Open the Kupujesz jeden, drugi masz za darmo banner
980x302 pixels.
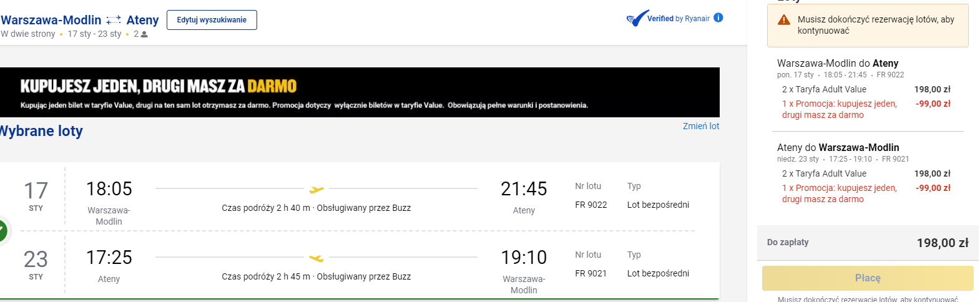pos(360,92)
